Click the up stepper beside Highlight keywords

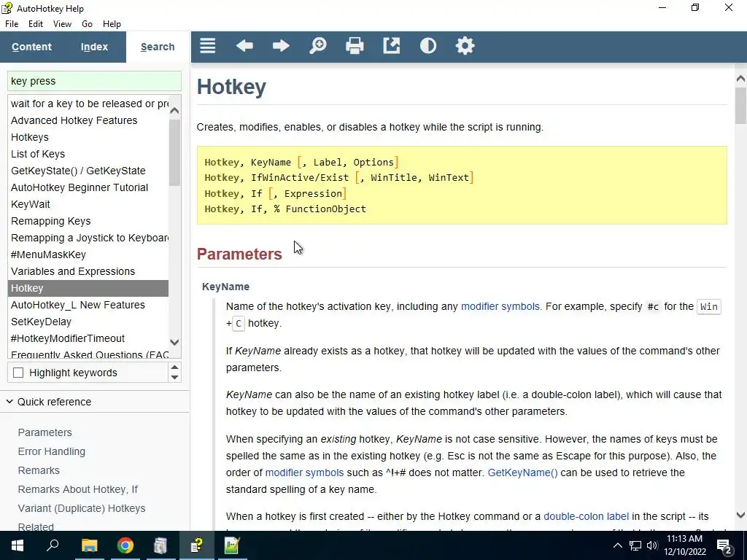[x=174, y=367]
